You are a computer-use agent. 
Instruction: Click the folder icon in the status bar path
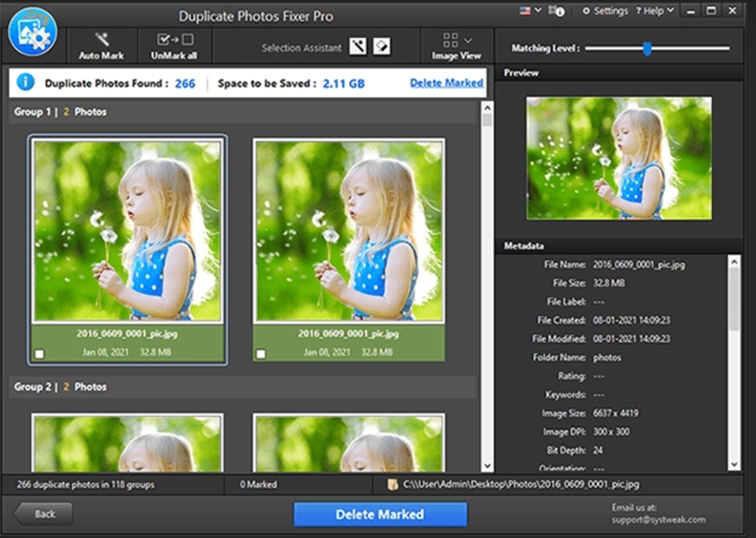tap(392, 485)
